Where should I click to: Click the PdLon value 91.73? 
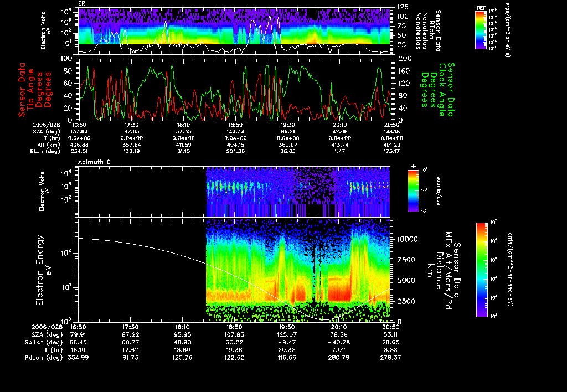[130, 357]
